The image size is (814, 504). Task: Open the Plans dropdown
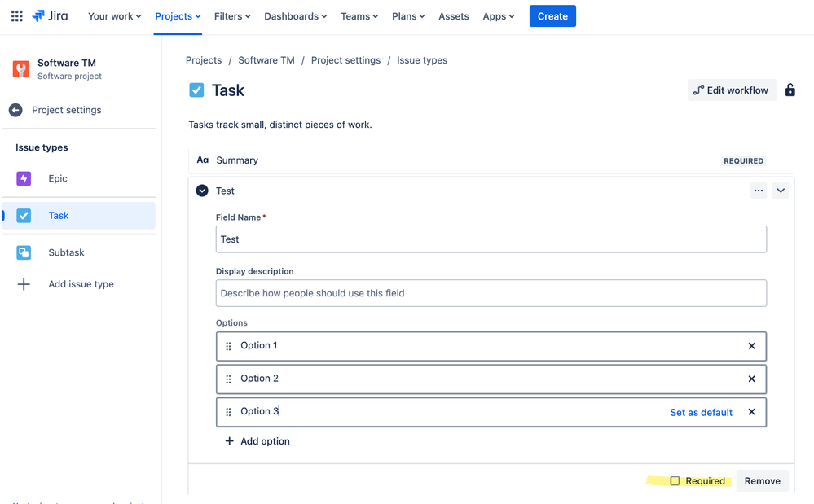coord(408,16)
